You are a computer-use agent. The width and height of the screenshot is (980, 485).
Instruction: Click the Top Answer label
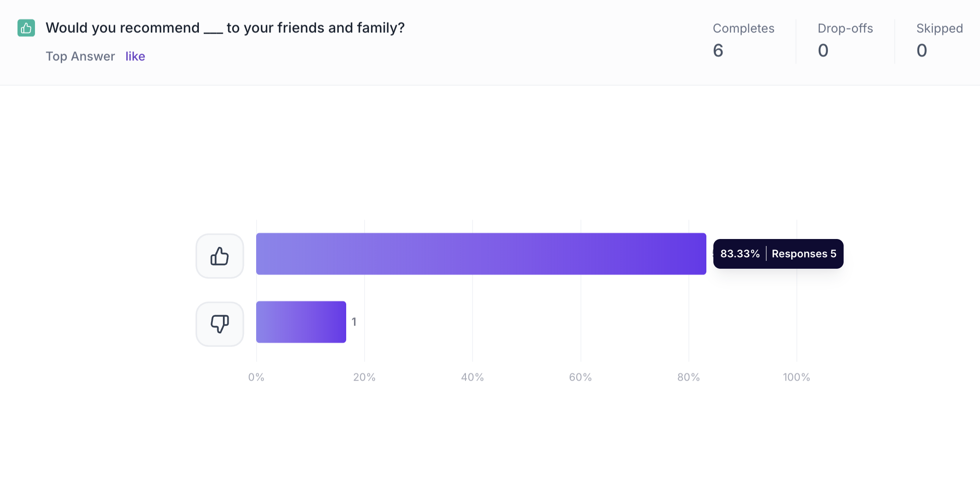(80, 56)
